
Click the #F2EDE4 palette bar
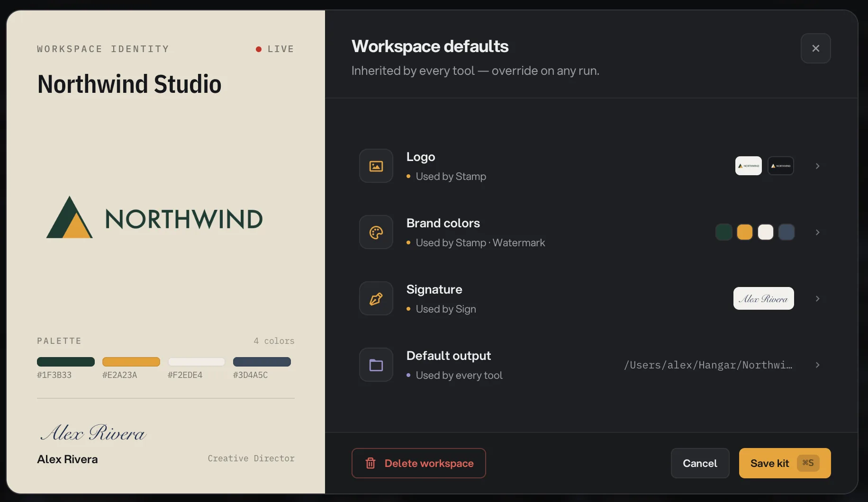tap(197, 362)
